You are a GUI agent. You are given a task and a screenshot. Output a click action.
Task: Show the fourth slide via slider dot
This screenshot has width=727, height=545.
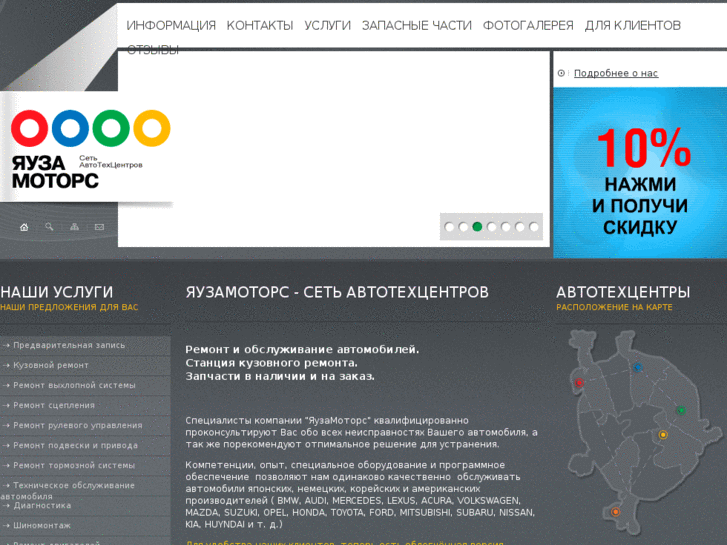pyautogui.click(x=491, y=227)
